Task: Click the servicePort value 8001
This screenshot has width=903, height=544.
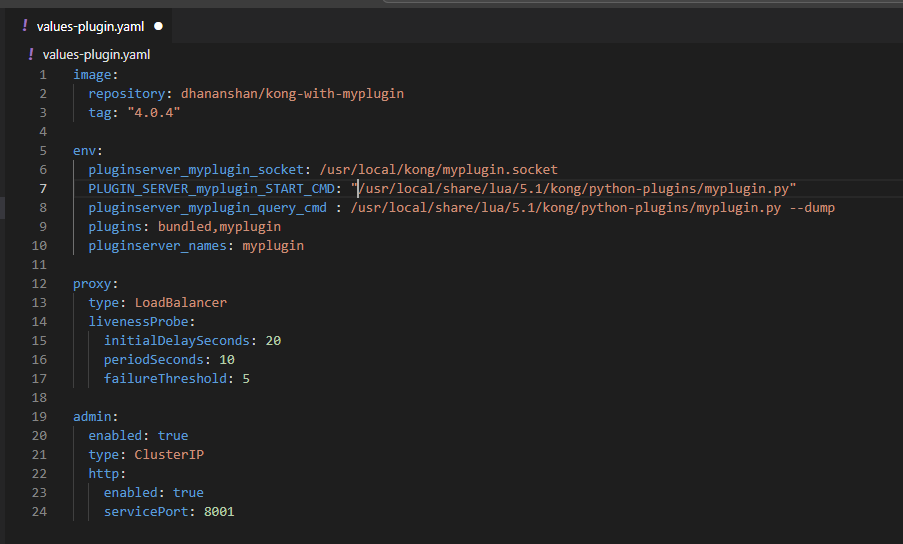Action: click(x=219, y=511)
